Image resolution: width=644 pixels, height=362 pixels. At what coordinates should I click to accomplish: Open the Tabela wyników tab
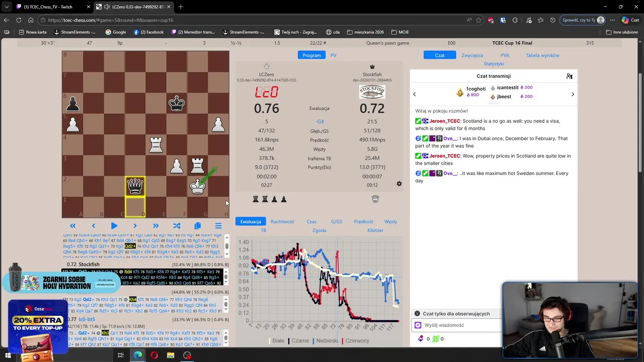[542, 55]
